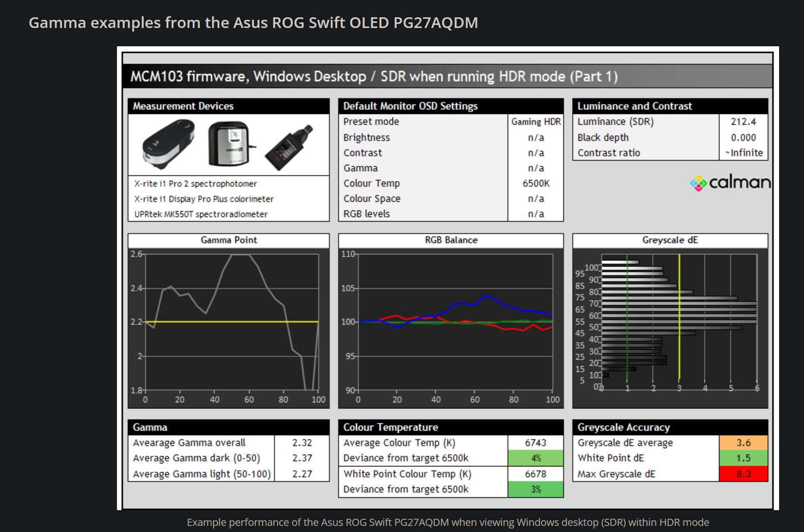Click the Preset mode label
804x532 pixels.
point(371,122)
